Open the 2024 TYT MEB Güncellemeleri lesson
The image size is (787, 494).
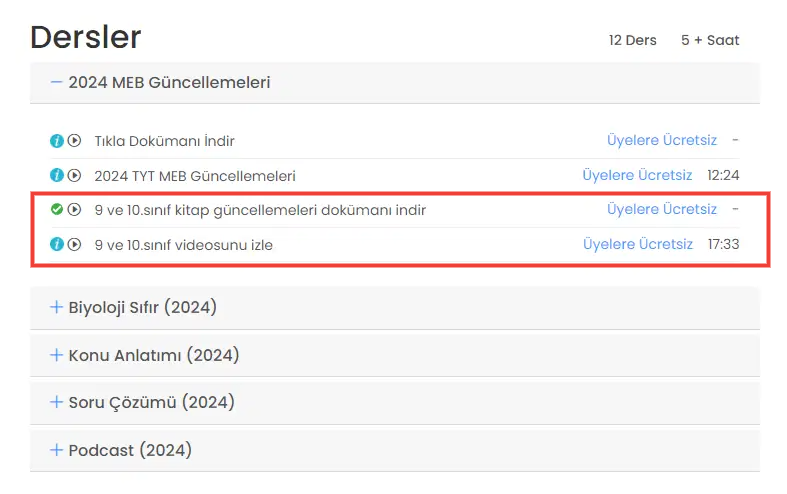194,175
